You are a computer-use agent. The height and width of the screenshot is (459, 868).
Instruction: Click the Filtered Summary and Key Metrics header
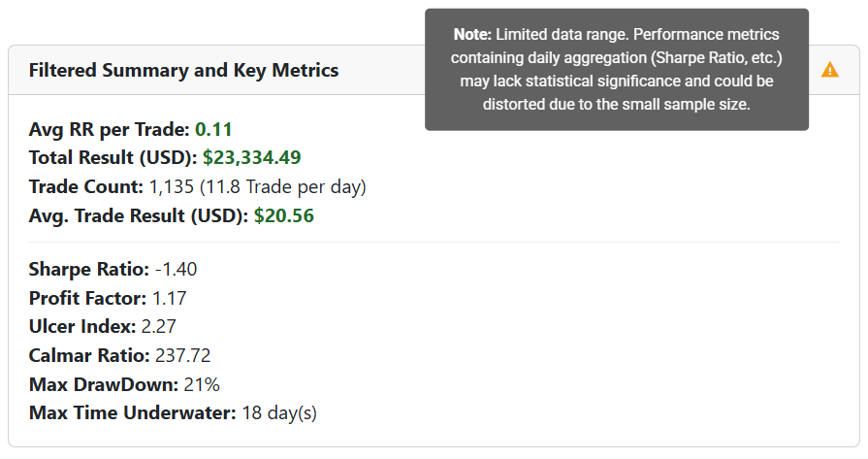(183, 70)
